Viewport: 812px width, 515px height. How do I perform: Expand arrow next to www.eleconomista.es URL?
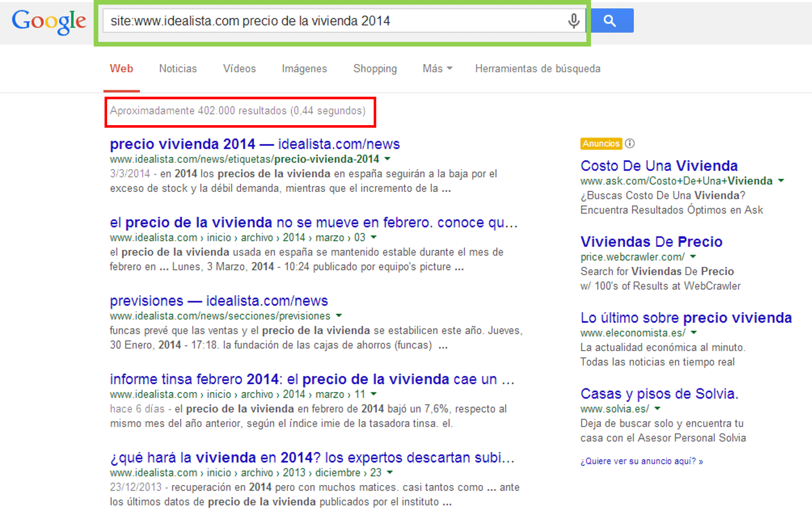click(694, 332)
